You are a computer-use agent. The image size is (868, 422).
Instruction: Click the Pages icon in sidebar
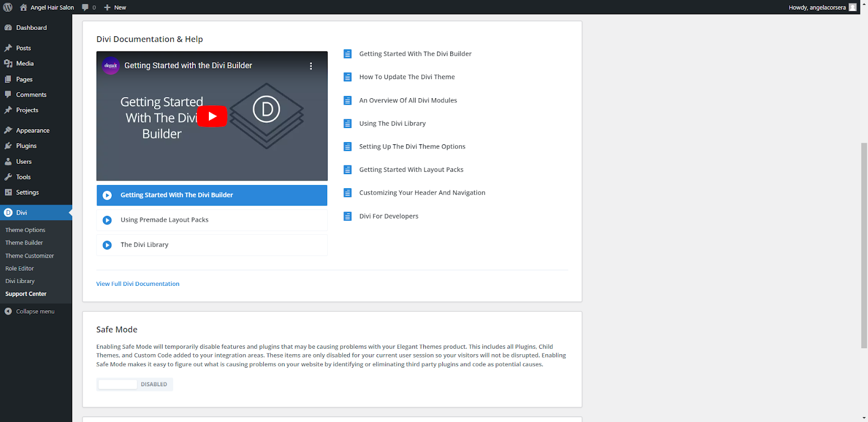[8, 79]
